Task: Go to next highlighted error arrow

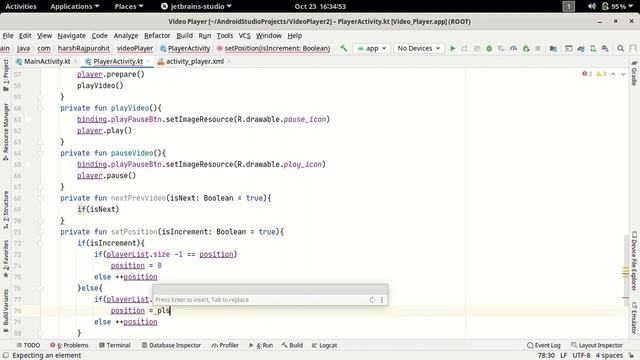Action: pos(623,74)
